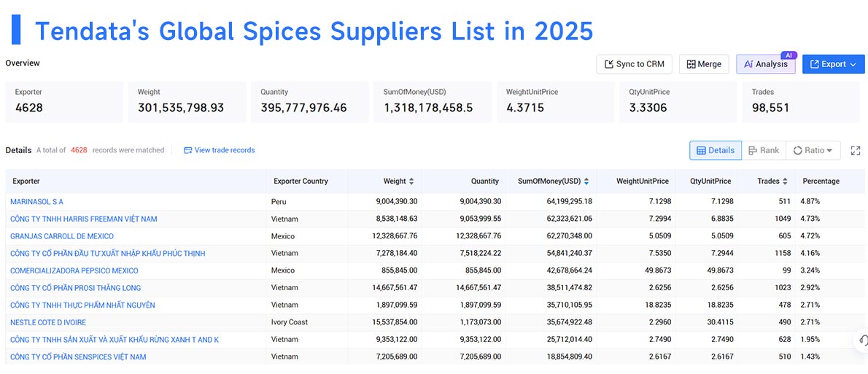
Task: Open the Export dropdown
Action: tap(833, 64)
